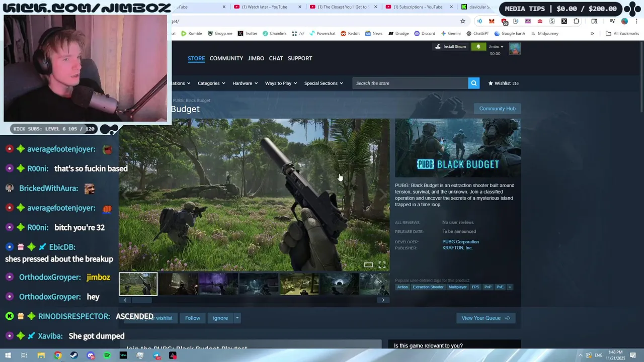Expand the Categories dropdown in Steam nav

211,83
